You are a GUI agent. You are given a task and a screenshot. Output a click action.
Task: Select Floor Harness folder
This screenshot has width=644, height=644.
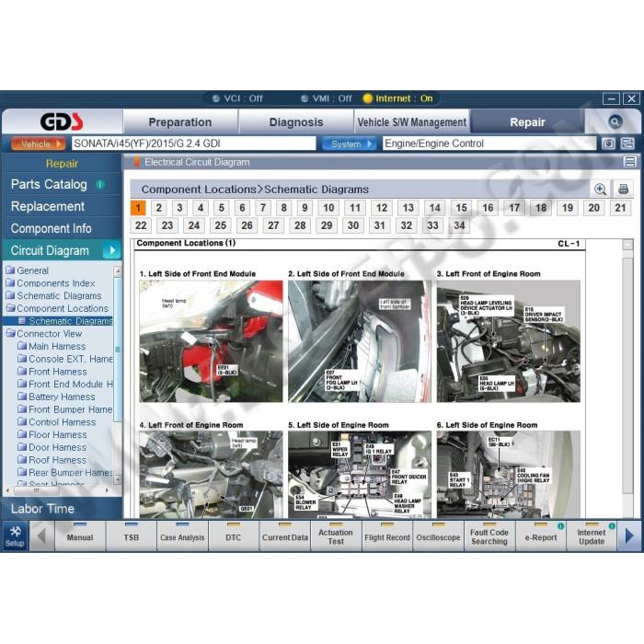52,434
